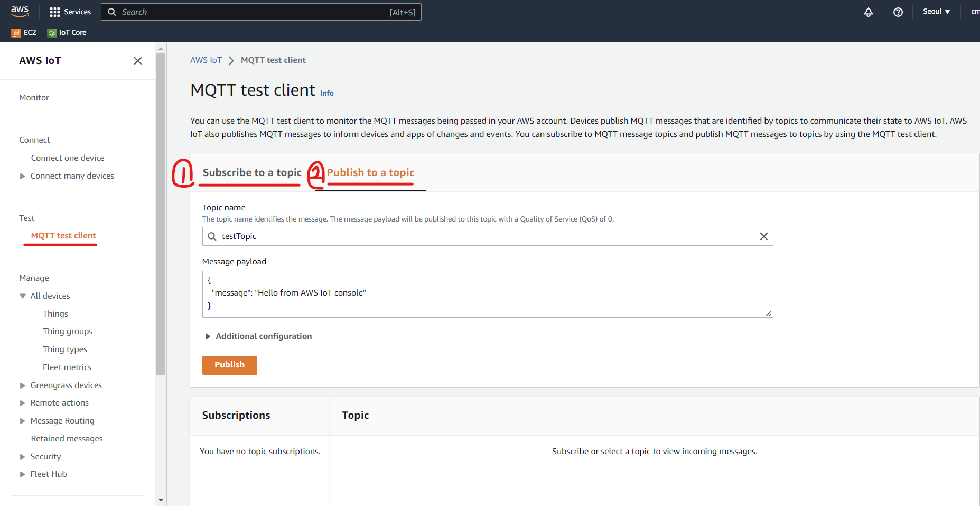The width and height of the screenshot is (980, 506).
Task: Open Monitor in the sidebar
Action: click(34, 98)
